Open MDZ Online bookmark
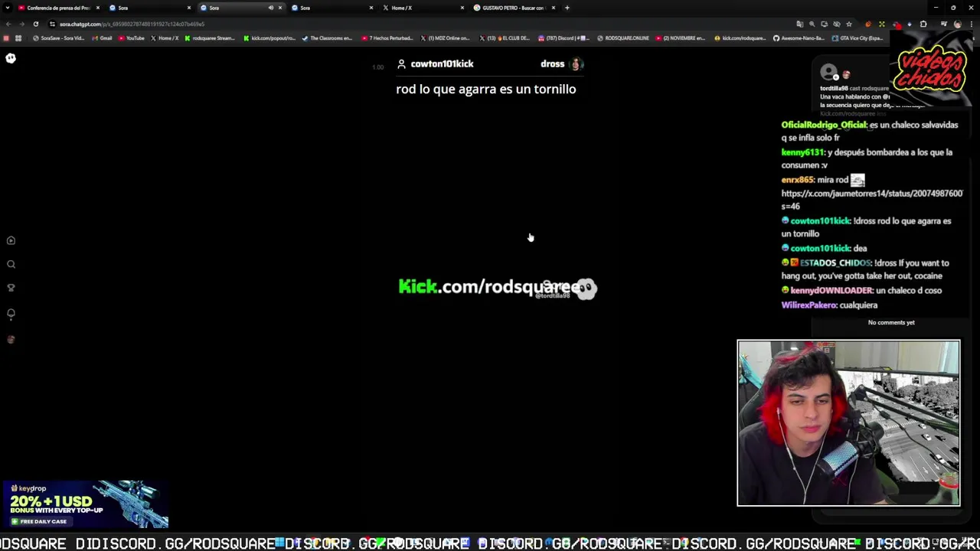Viewport: 980px width, 551px height. 446,38
